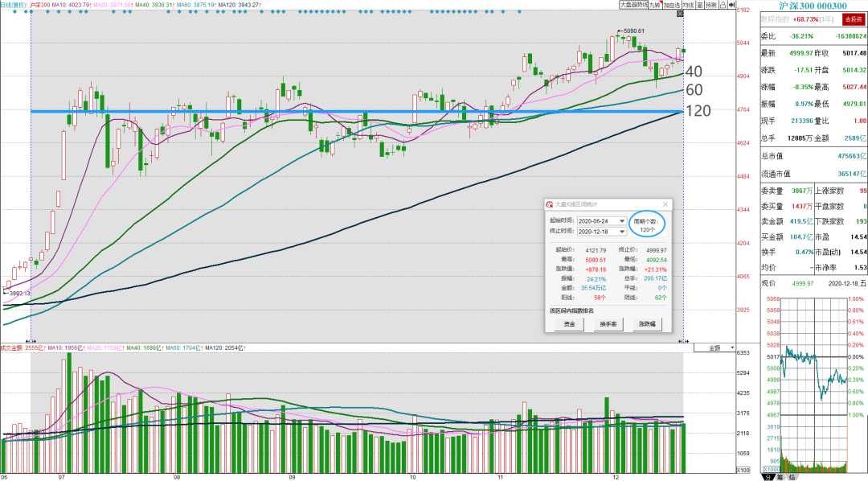The width and height of the screenshot is (868, 481).
Task: Toggle the 均线 moving average display
Action: (x=688, y=5)
